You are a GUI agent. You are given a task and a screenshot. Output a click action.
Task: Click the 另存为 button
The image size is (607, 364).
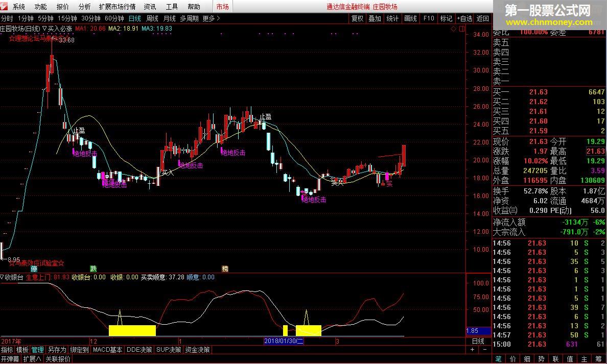point(57,350)
